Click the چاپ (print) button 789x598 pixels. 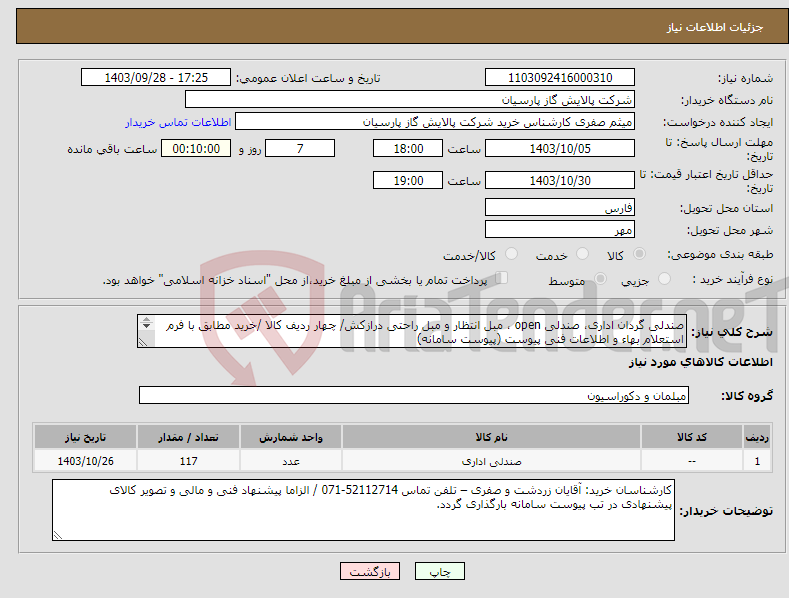point(439,571)
